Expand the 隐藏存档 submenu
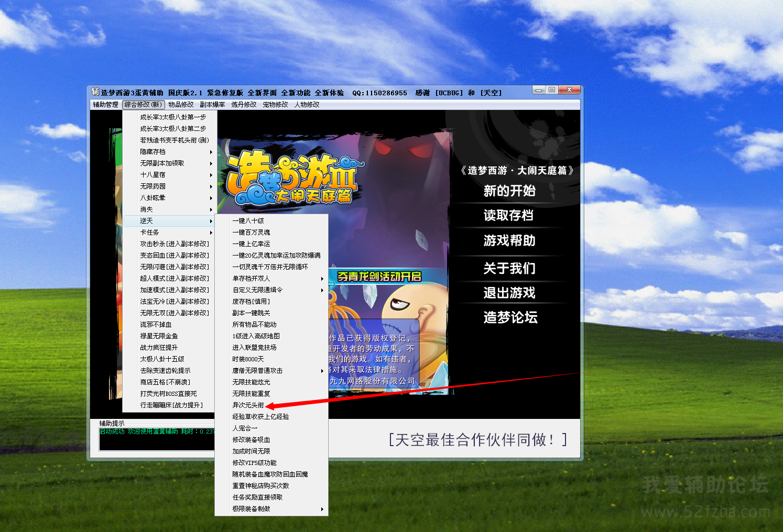The height and width of the screenshot is (532, 783). tap(169, 152)
